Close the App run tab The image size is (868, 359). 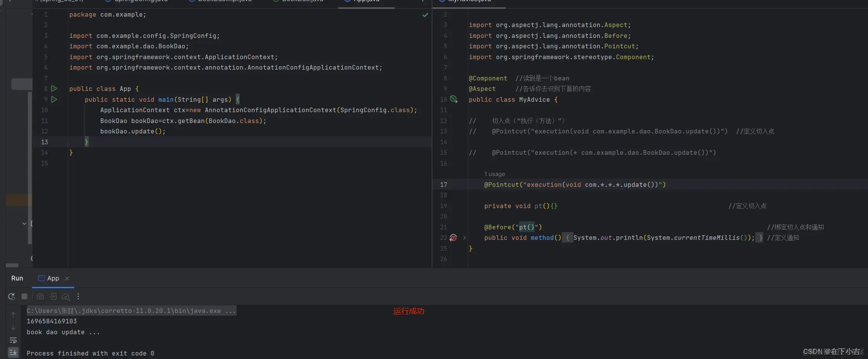(x=67, y=279)
